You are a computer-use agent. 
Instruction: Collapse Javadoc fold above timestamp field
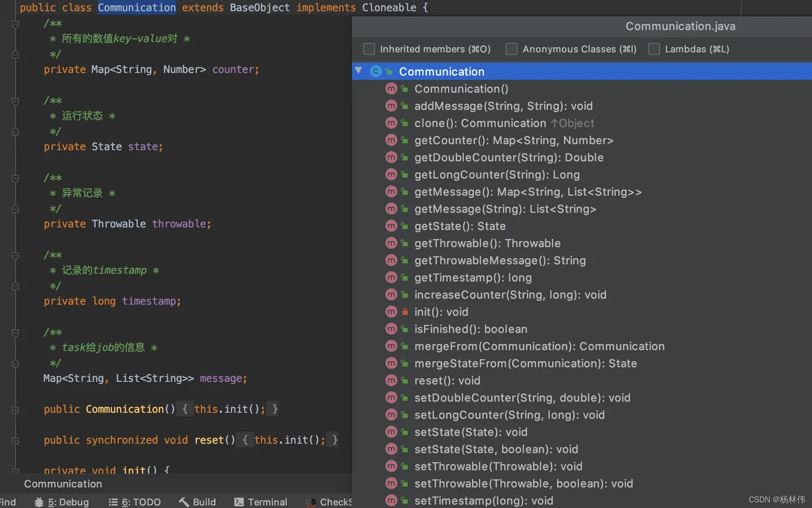pyautogui.click(x=16, y=255)
